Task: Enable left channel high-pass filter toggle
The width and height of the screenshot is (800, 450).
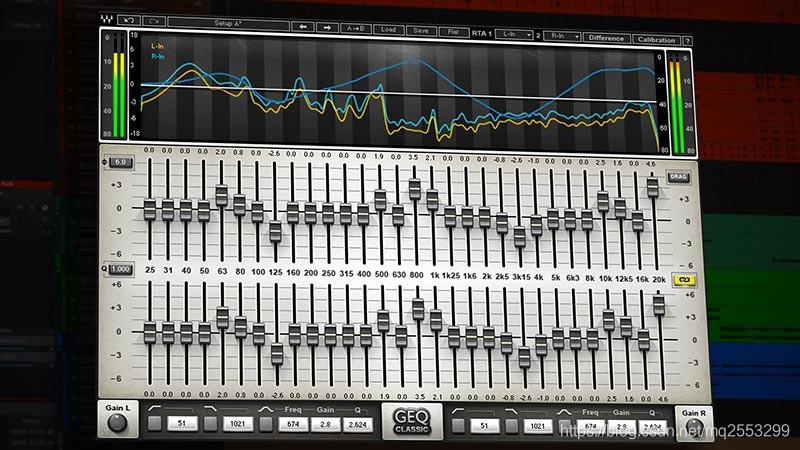Action: 155,423
